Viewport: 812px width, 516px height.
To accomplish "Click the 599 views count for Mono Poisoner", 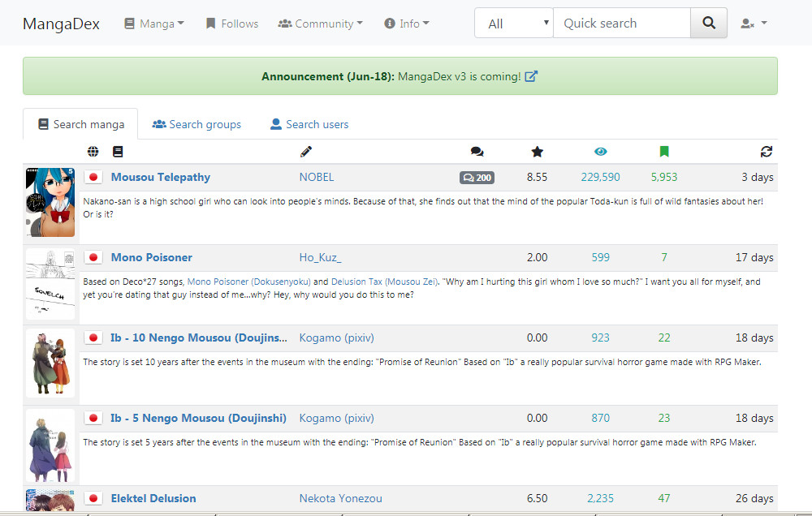I will click(601, 257).
